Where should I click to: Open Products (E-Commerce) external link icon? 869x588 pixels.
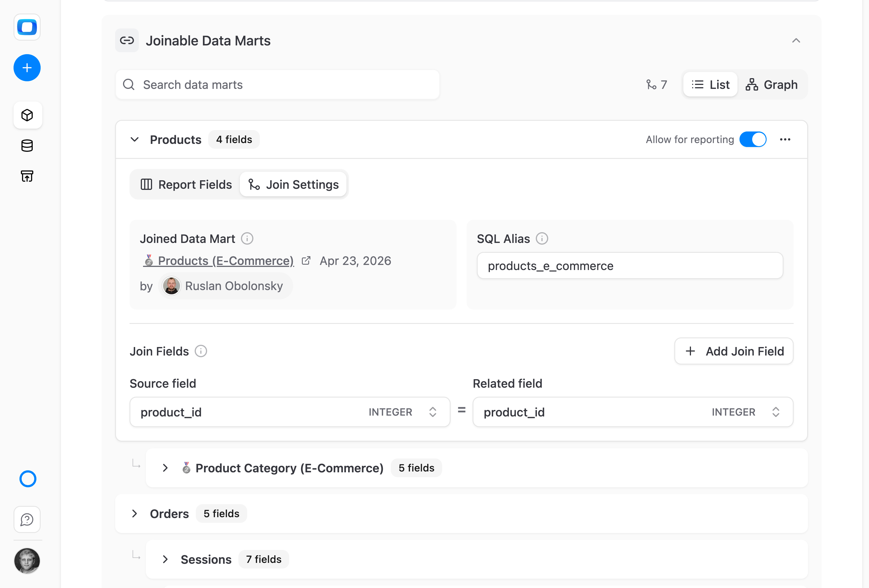[x=306, y=260]
